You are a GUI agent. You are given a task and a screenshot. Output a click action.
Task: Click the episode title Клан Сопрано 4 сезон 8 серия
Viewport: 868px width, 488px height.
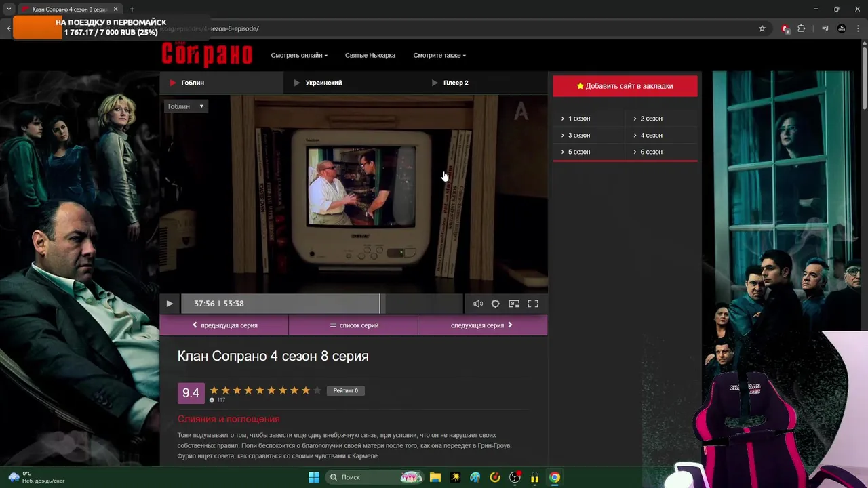click(x=273, y=356)
